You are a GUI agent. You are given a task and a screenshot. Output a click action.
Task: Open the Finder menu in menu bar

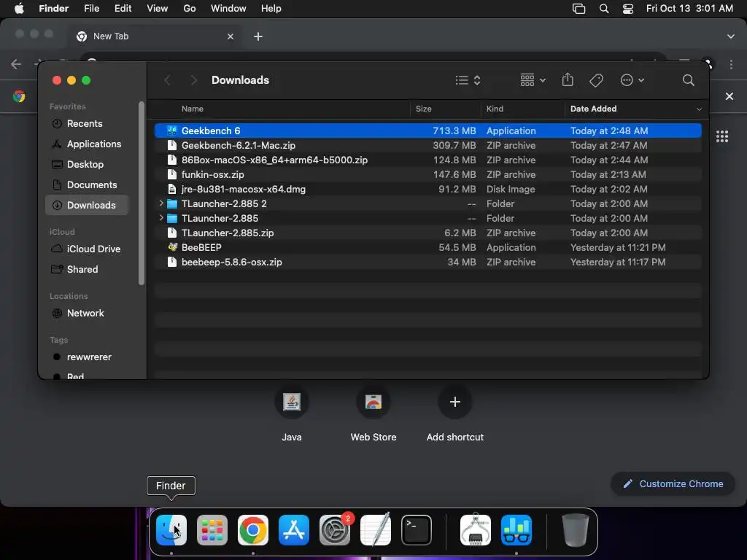pos(53,9)
